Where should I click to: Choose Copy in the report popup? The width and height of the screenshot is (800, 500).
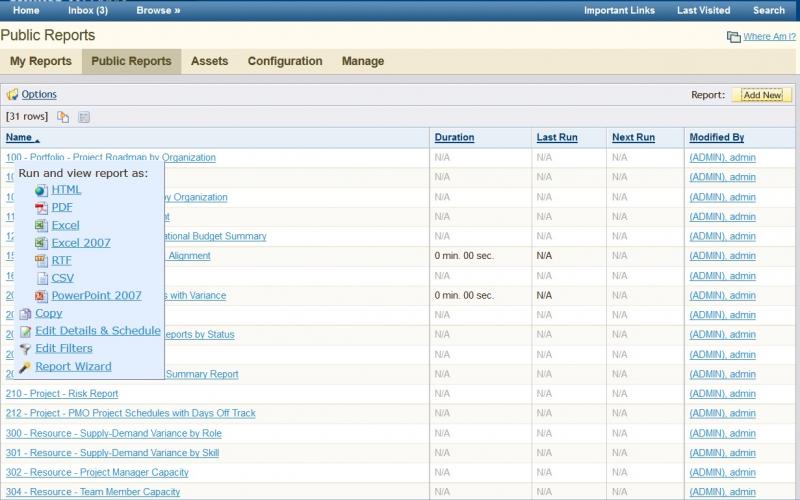point(48,313)
